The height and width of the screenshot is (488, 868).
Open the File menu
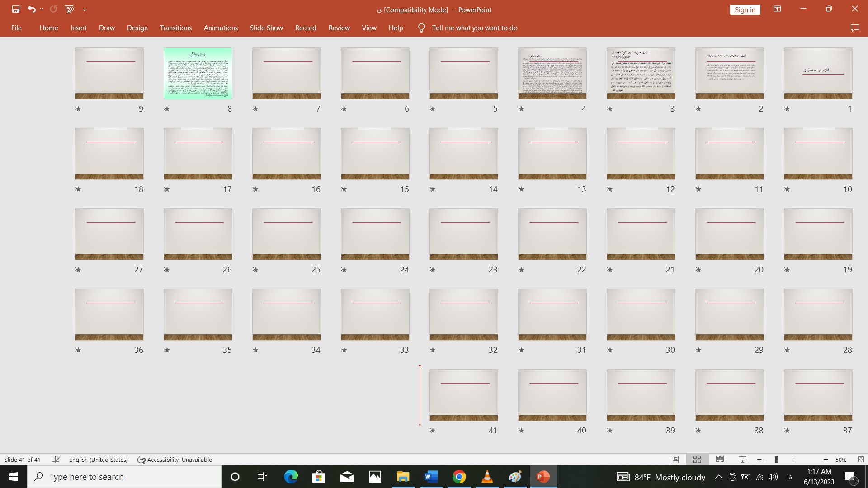pos(16,28)
